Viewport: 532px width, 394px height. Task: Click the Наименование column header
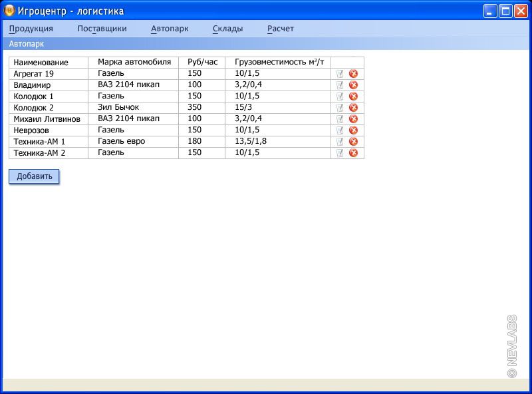(41, 63)
